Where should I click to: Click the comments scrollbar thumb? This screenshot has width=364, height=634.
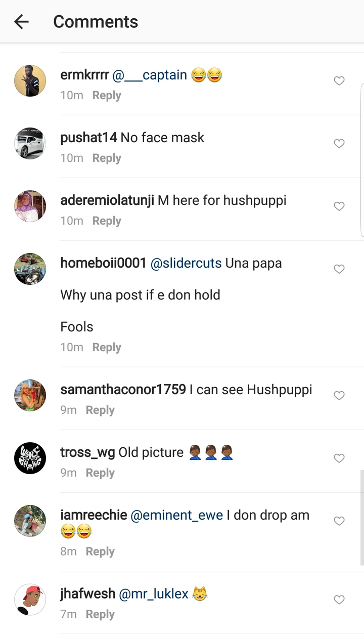[362, 517]
